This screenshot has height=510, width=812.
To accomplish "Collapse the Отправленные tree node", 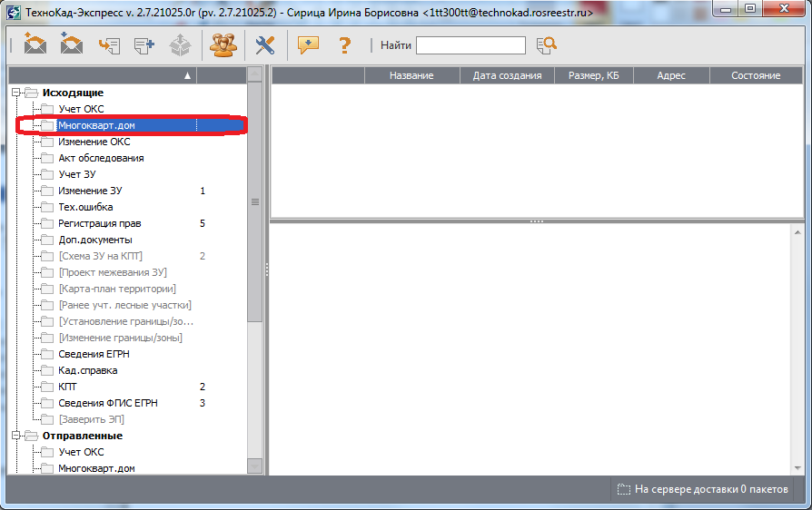I will click(x=16, y=436).
